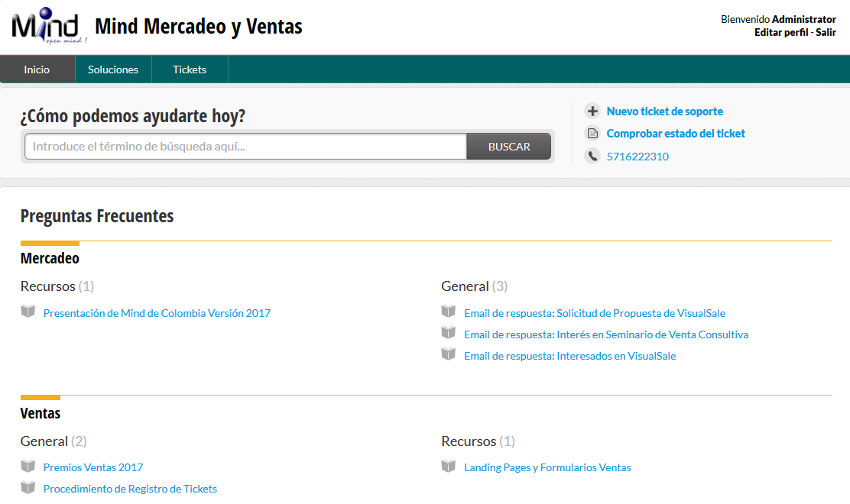Image resolution: width=850 pixels, height=504 pixels.
Task: Open the Ventas category heading
Action: (x=40, y=413)
